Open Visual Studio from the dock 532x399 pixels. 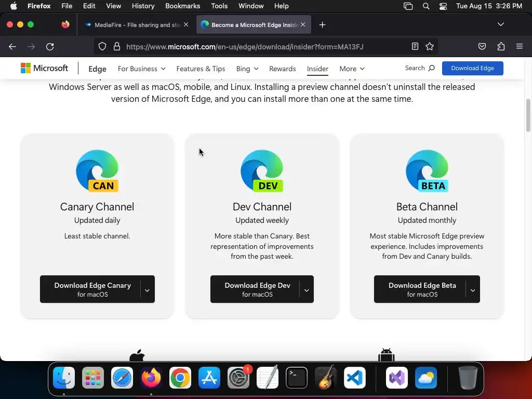pyautogui.click(x=397, y=378)
